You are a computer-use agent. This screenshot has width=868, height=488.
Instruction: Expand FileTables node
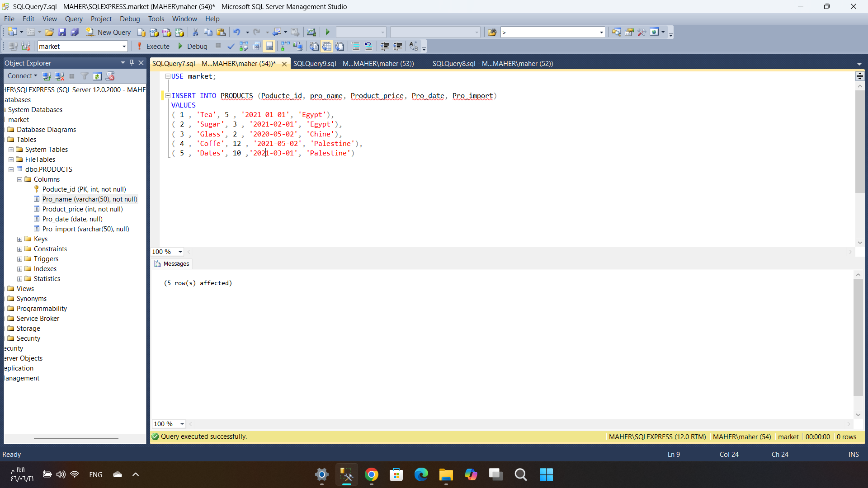click(11, 160)
